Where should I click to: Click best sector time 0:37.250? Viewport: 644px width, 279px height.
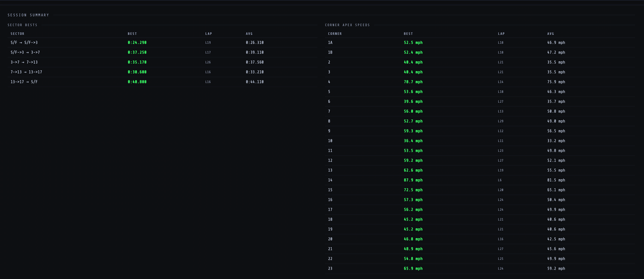point(137,52)
